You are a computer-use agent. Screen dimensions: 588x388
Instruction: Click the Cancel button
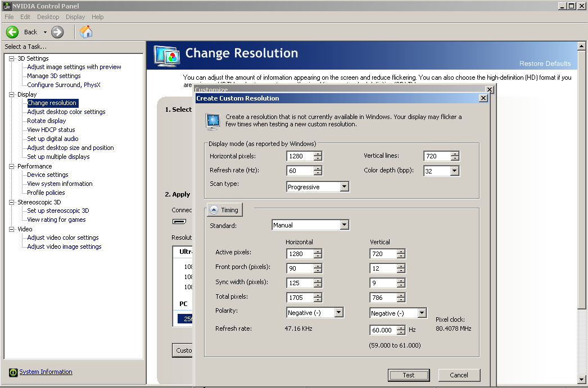click(x=459, y=375)
